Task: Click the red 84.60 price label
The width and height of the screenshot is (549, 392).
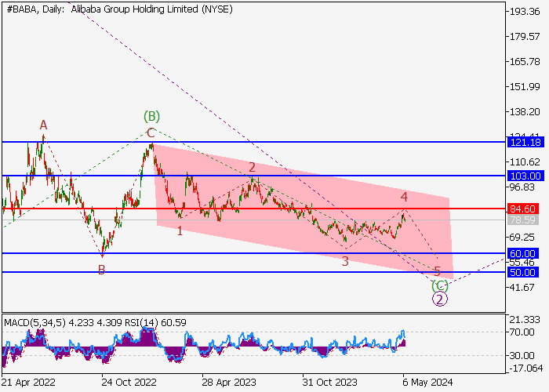Action: [x=522, y=209]
